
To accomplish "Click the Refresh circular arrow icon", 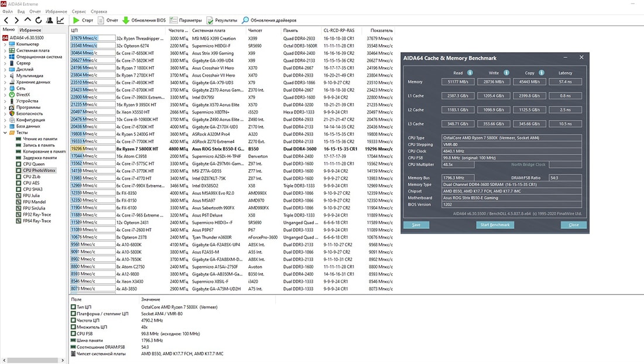I will [x=38, y=20].
